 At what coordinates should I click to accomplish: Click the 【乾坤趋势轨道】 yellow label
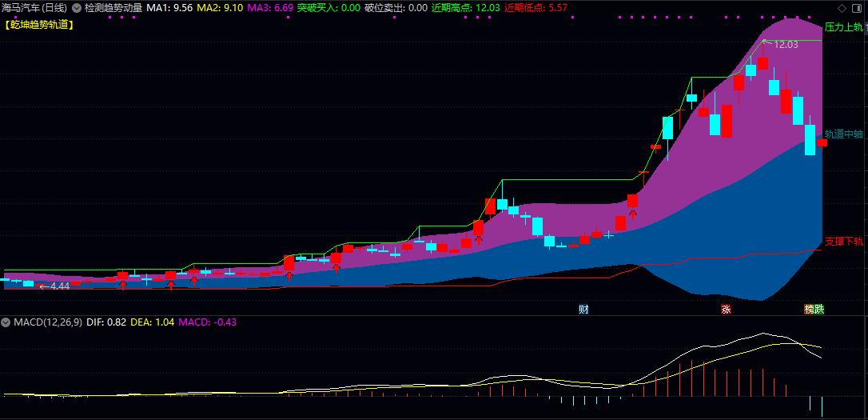[x=38, y=25]
